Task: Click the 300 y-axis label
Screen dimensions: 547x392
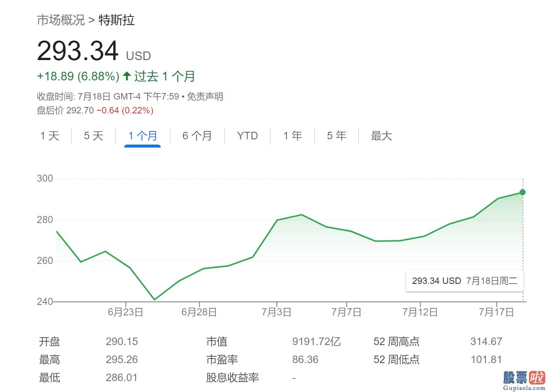Action: 45,178
